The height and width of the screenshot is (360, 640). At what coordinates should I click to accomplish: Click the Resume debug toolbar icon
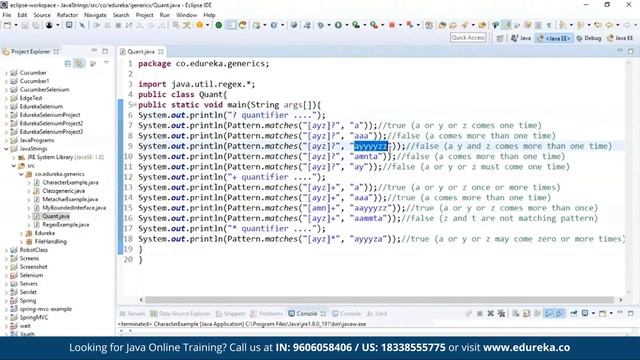(97, 25)
